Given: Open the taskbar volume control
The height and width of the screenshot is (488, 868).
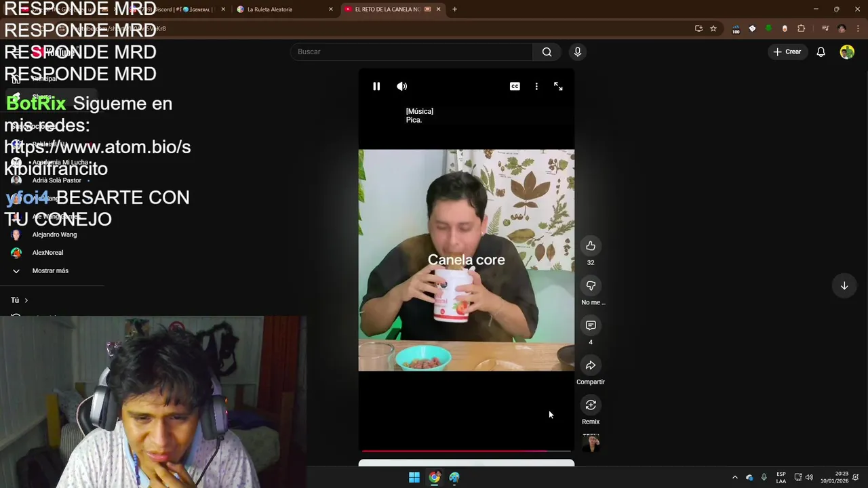Looking at the screenshot, I should tap(808, 477).
